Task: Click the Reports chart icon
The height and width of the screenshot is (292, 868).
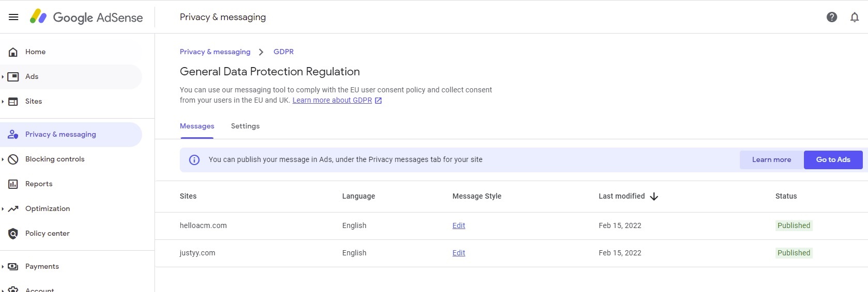Action: click(x=13, y=184)
